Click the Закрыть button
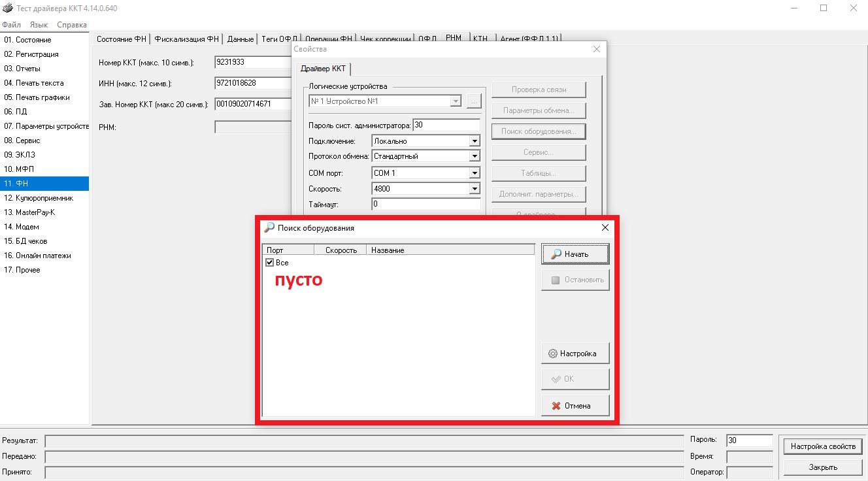Image resolution: width=868 pixels, height=481 pixels. point(823,467)
